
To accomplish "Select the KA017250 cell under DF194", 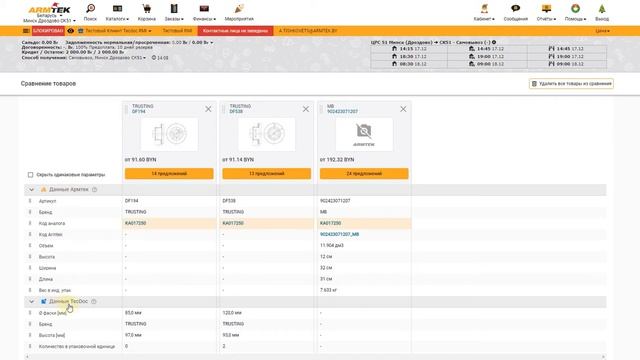I will pyautogui.click(x=169, y=223).
